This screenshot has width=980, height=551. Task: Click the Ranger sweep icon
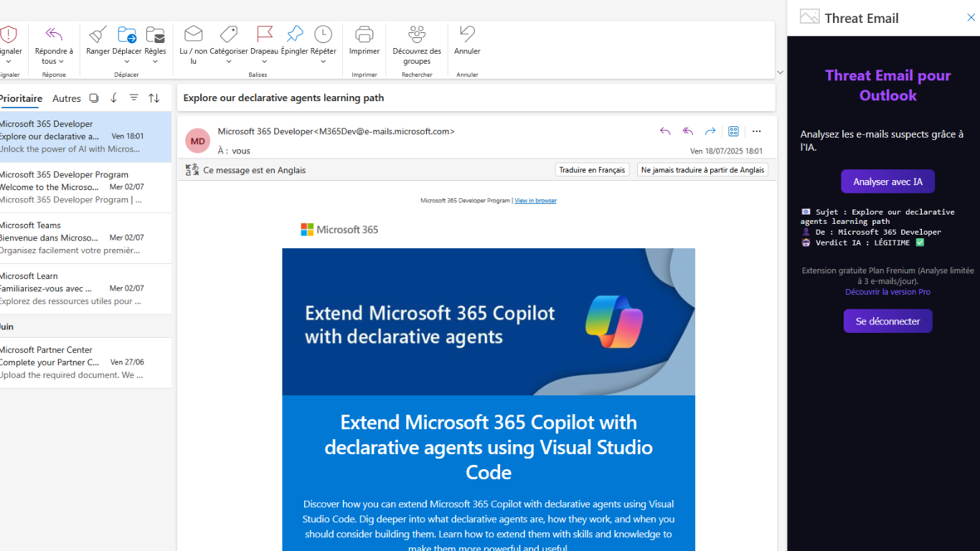[98, 34]
